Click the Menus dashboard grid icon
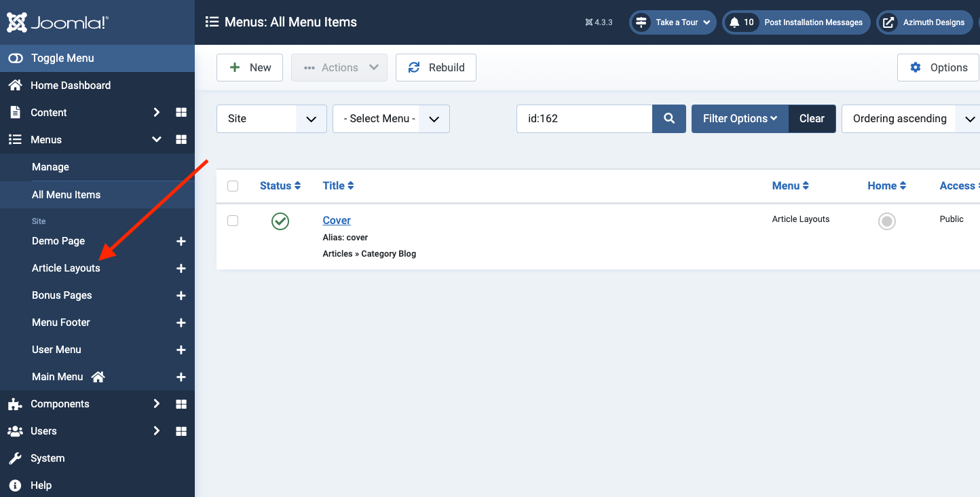The image size is (980, 497). point(181,139)
